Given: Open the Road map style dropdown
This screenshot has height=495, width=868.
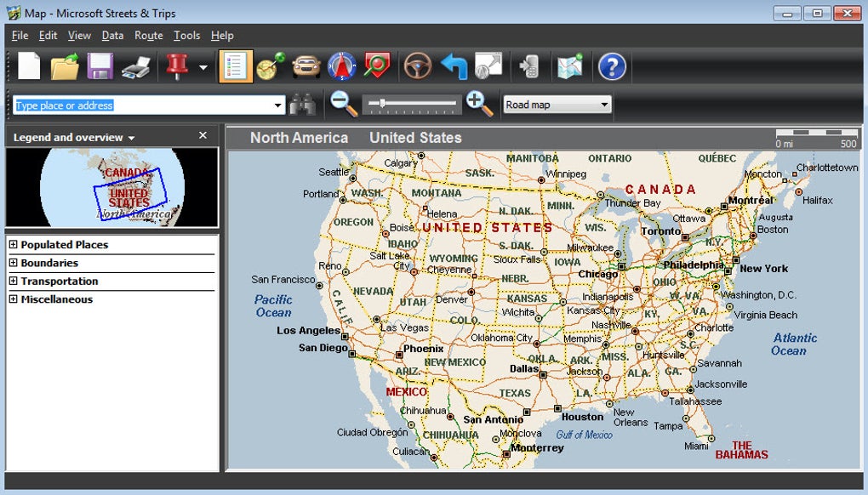Looking at the screenshot, I should 557,105.
